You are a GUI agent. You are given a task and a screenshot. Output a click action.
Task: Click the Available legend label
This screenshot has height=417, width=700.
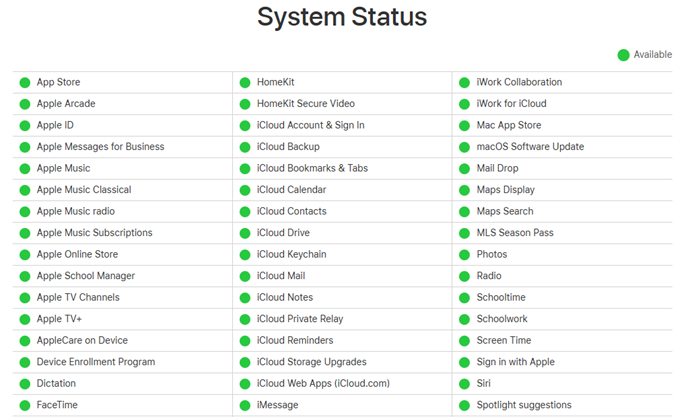[653, 55]
